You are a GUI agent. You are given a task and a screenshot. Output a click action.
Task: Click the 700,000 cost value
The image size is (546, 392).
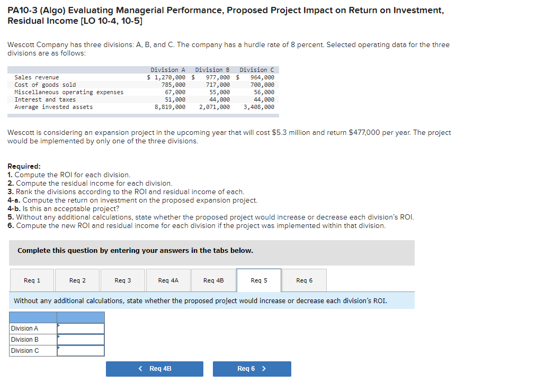[262, 85]
